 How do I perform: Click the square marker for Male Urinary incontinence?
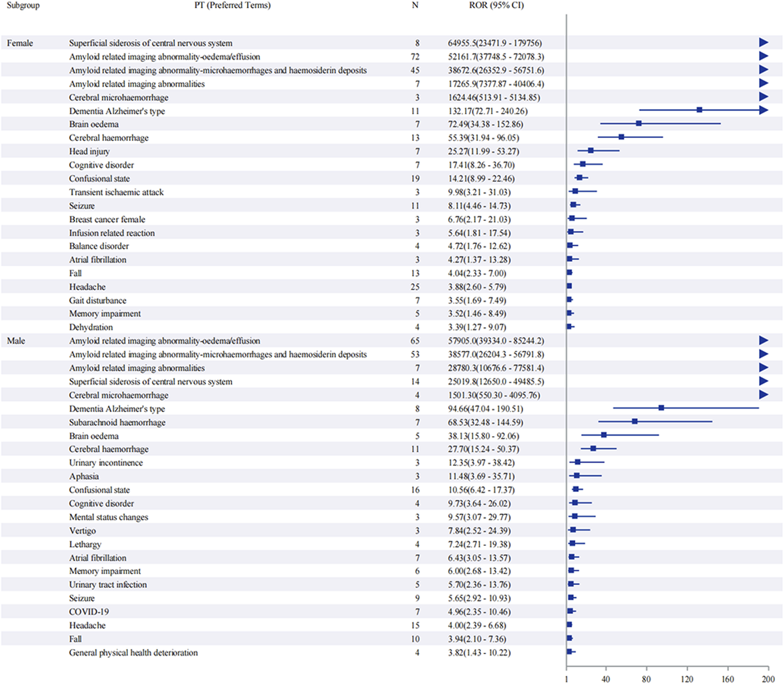coord(577,462)
